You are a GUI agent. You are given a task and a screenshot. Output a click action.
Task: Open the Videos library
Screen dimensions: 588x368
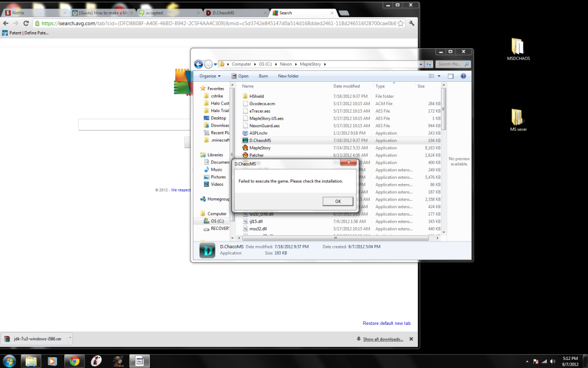tap(216, 185)
